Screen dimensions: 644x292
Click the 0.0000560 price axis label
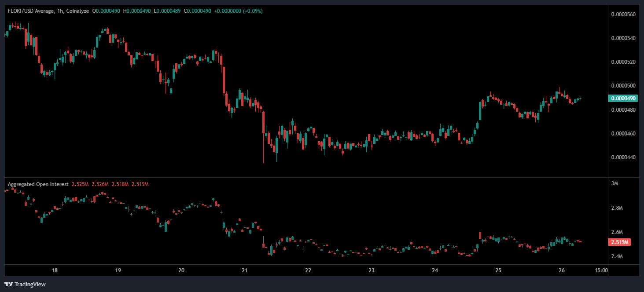point(623,15)
